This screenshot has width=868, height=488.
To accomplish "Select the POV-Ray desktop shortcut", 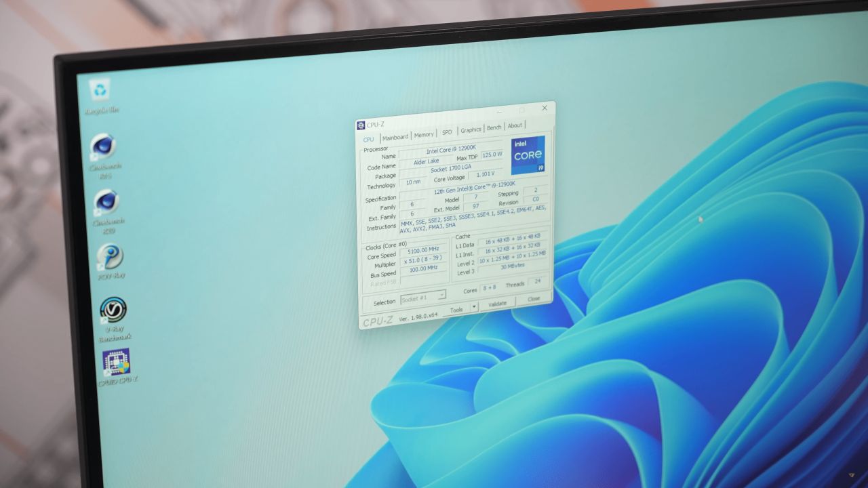I will point(111,261).
